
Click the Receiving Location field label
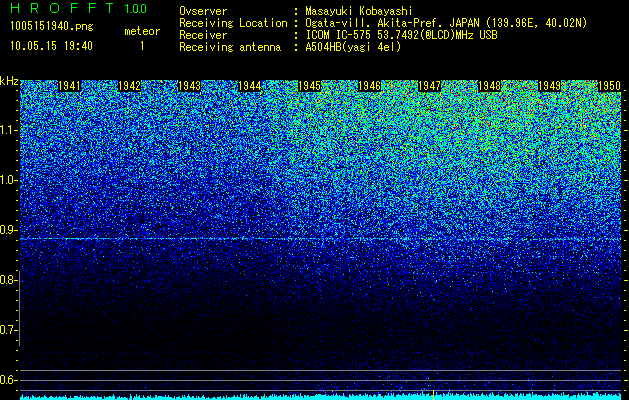[233, 23]
